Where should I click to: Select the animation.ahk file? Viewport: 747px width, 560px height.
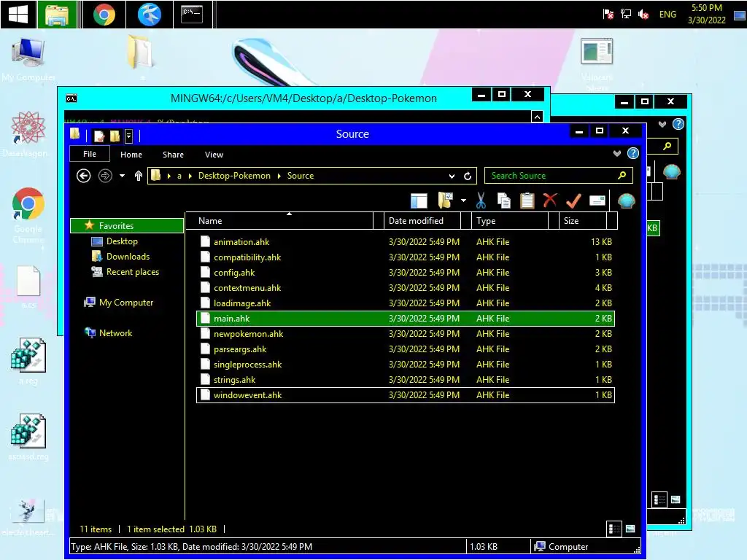406,242
